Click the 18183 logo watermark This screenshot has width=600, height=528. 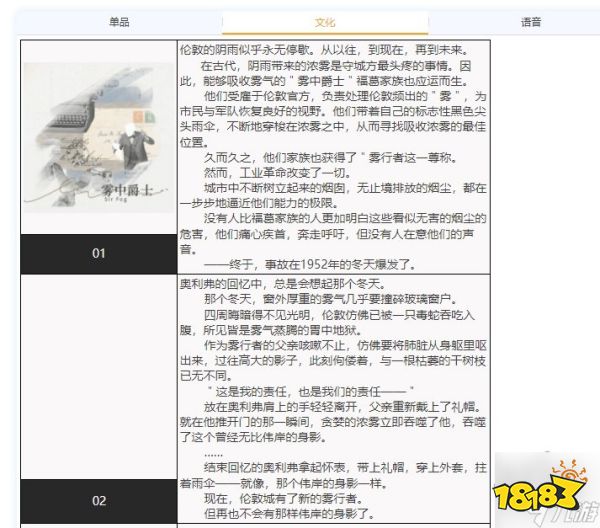tap(542, 495)
